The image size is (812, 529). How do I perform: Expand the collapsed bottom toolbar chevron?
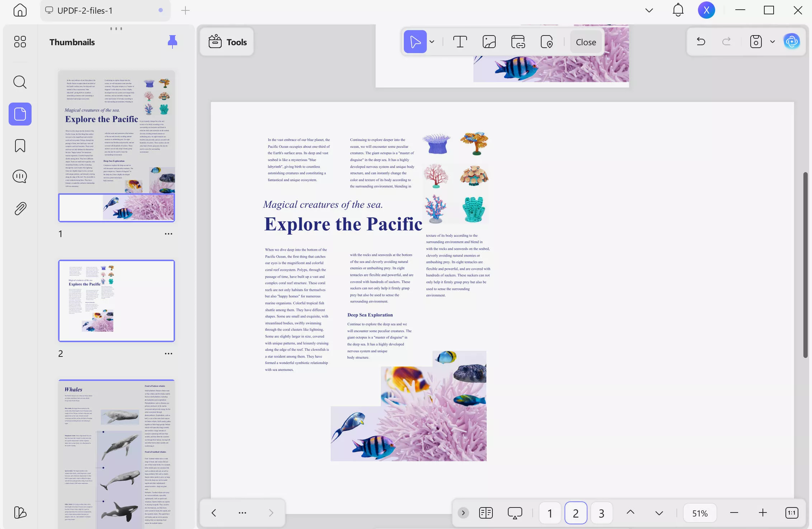[463, 513]
